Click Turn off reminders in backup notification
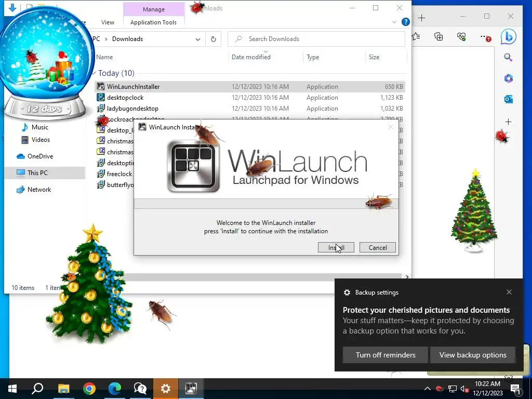 point(385,355)
